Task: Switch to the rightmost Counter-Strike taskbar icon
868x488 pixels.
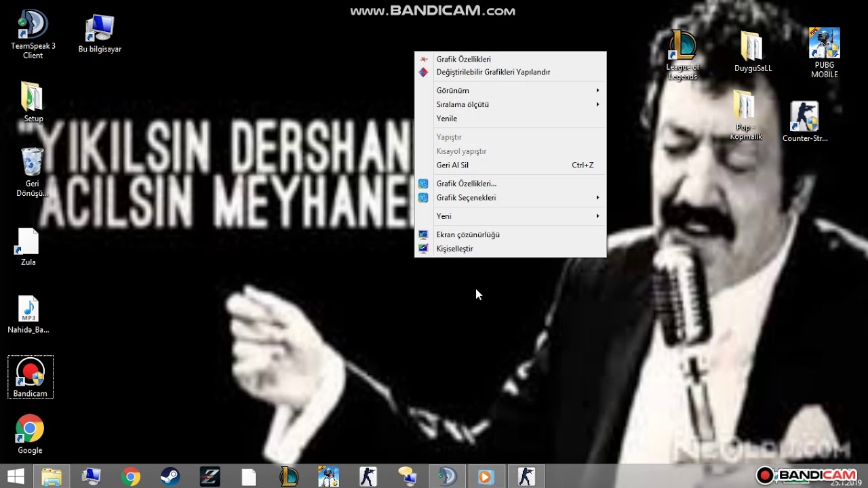Action: [x=526, y=476]
